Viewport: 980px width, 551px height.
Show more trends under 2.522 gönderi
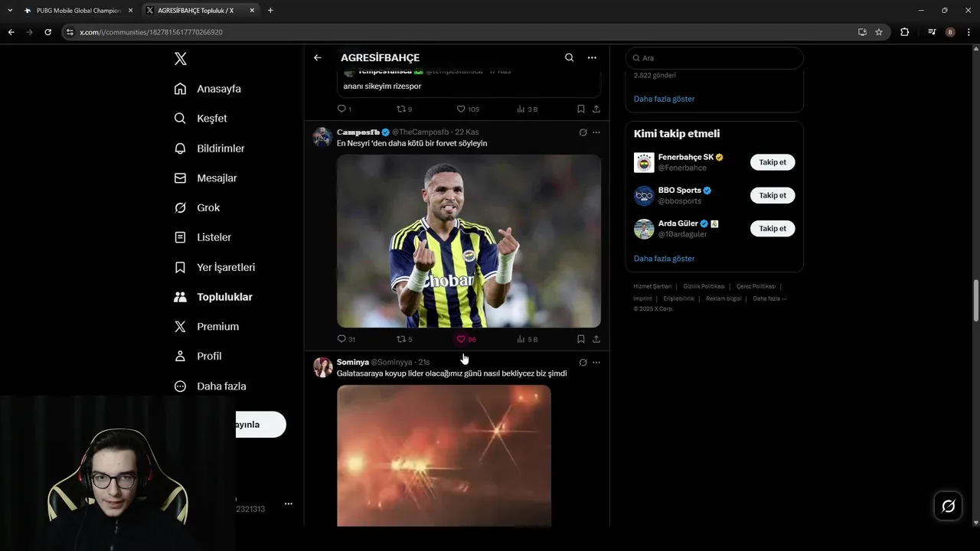pos(664,99)
